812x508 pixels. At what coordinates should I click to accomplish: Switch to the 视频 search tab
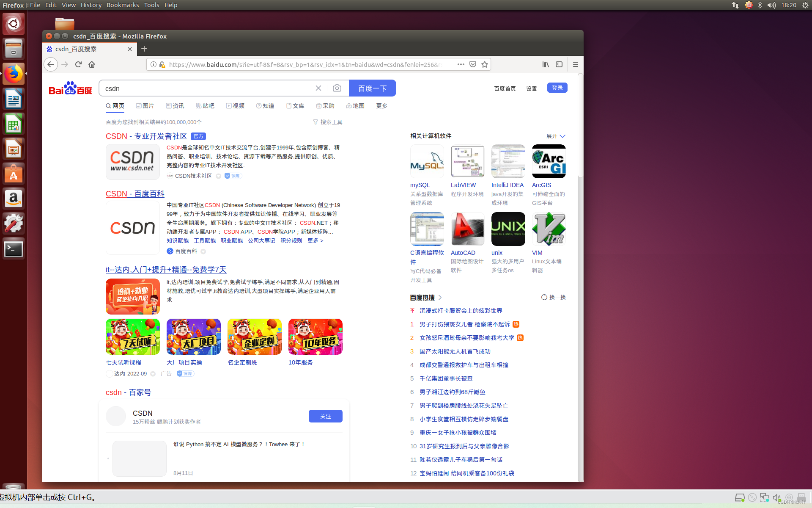235,106
